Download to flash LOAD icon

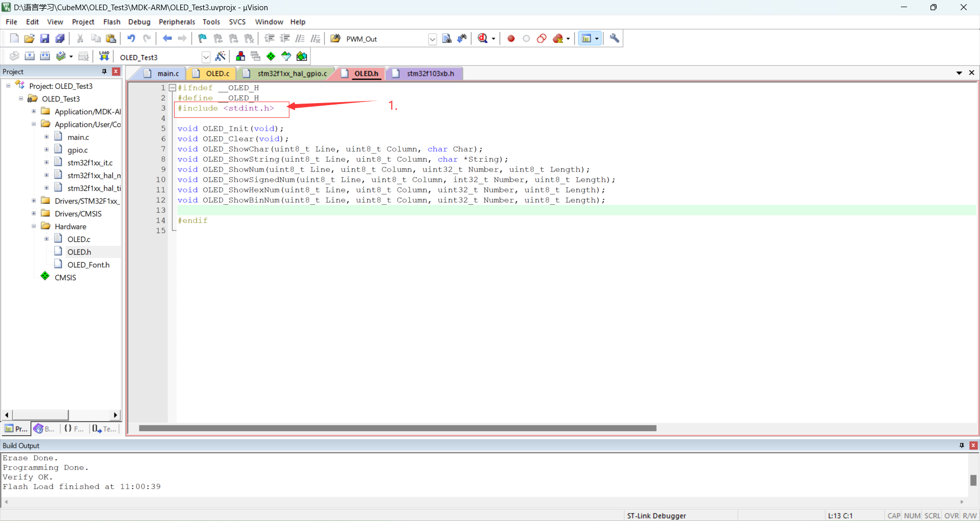click(104, 56)
